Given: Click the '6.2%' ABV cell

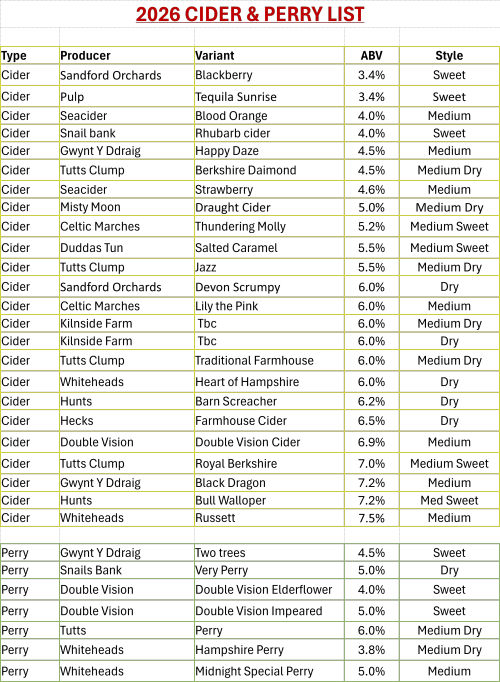Looking at the screenshot, I should pyautogui.click(x=371, y=401).
